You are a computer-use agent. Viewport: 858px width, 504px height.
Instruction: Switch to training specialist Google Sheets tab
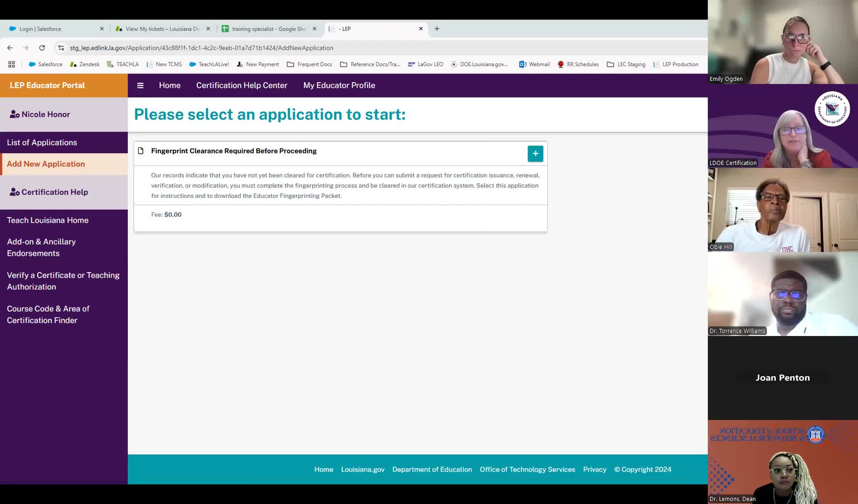pos(269,28)
